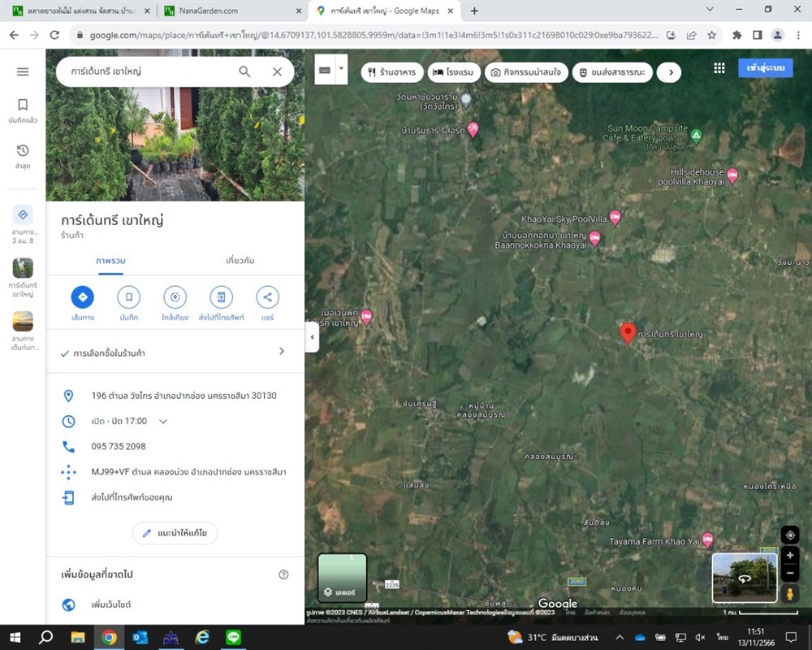Click the blue Directions button
The height and width of the screenshot is (650, 812).
[x=83, y=297]
